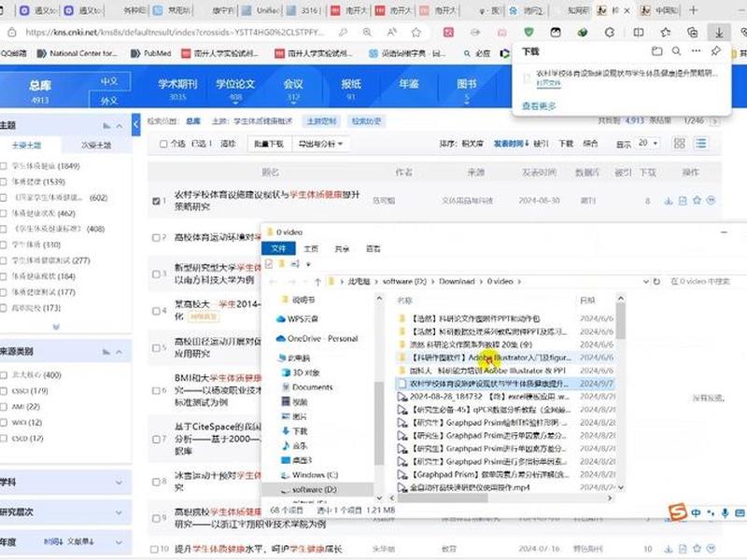Image resolution: width=747 pixels, height=560 pixels.
Task: Click the zoom magnifier in address bar
Action: pyautogui.click(x=367, y=33)
